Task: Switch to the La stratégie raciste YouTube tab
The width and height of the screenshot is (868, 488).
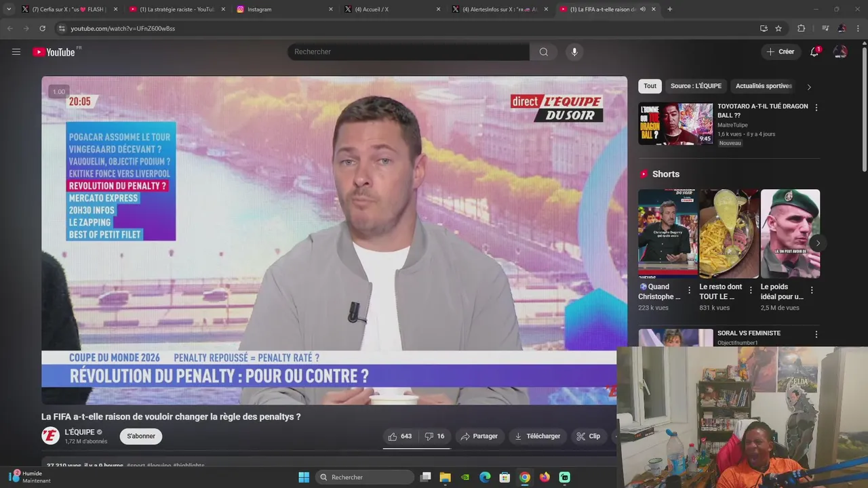Action: point(177,9)
